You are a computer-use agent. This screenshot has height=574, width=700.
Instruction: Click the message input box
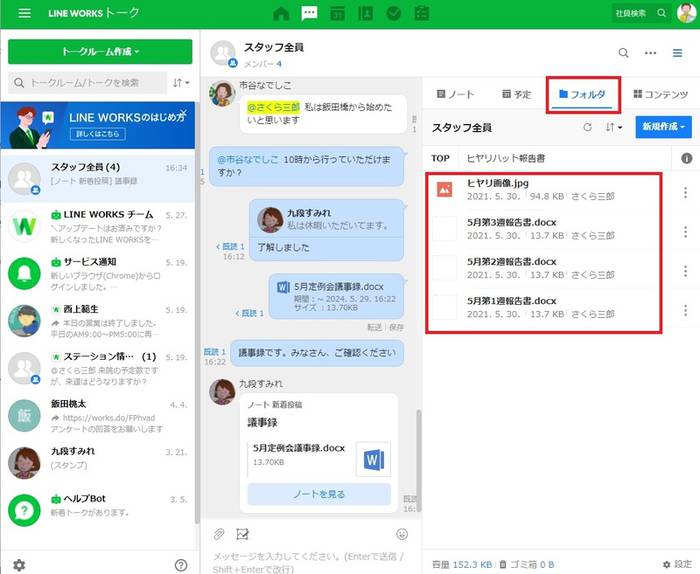coord(308,562)
